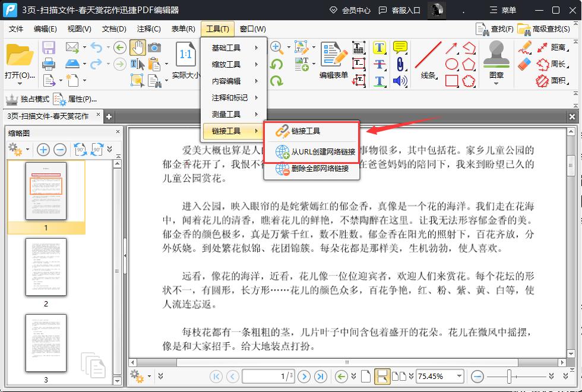Open the zoom percentage 75.45% dropdown

click(460, 376)
